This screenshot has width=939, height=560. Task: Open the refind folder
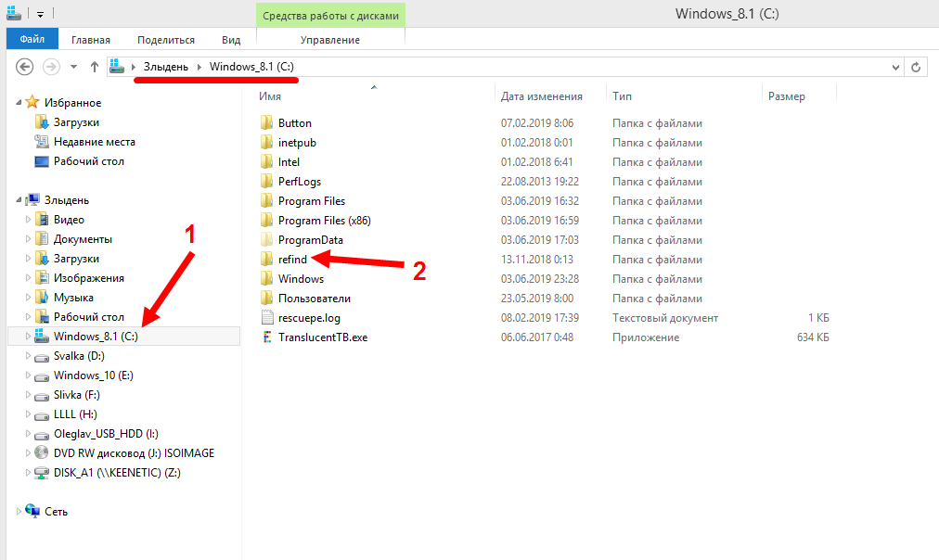[x=292, y=259]
